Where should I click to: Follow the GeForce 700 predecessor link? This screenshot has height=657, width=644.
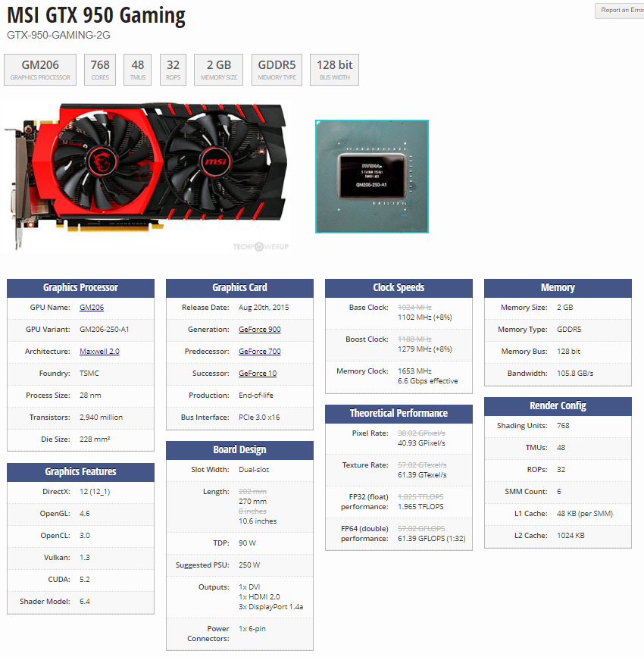pos(259,352)
